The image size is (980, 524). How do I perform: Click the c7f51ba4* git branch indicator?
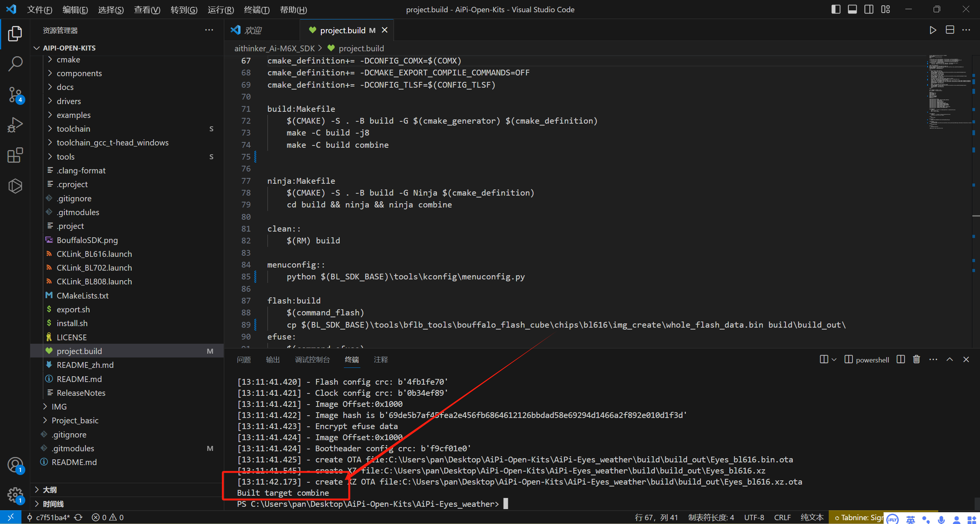click(48, 517)
